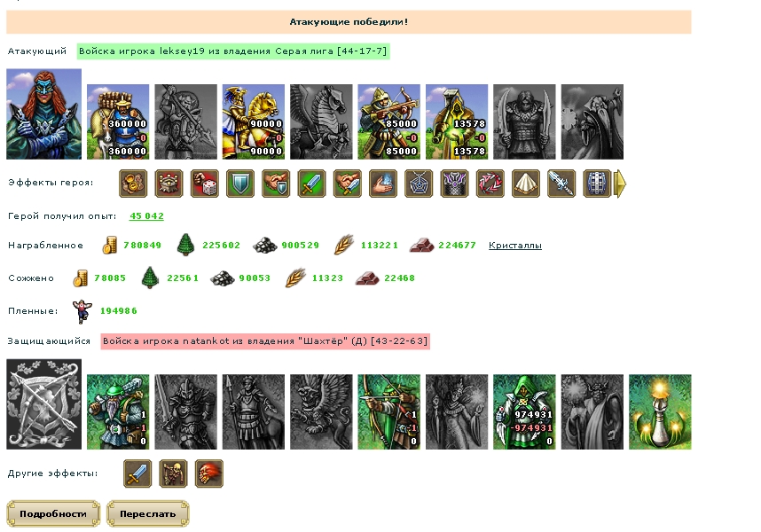Select the skeleton effect under other effects

[x=173, y=473]
